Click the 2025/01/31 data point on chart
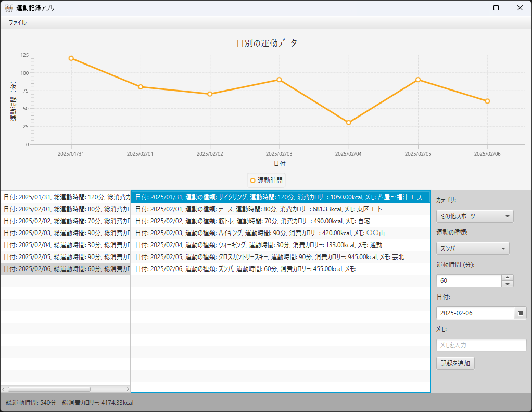 tap(71, 58)
